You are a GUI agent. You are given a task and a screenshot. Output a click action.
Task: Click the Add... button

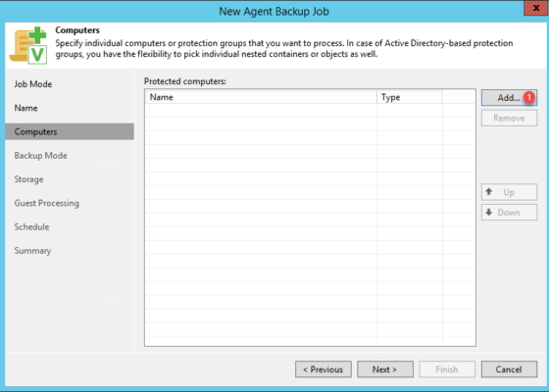click(509, 98)
